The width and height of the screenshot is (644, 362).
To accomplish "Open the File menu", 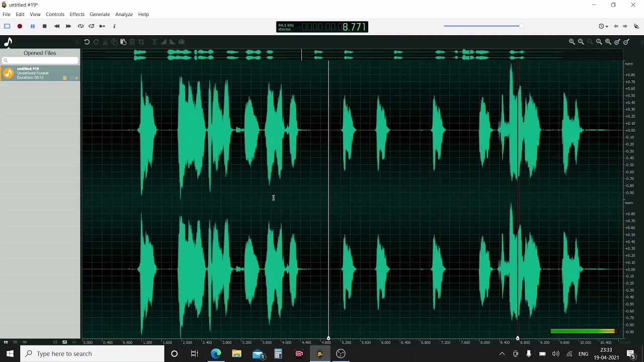I will click(7, 14).
